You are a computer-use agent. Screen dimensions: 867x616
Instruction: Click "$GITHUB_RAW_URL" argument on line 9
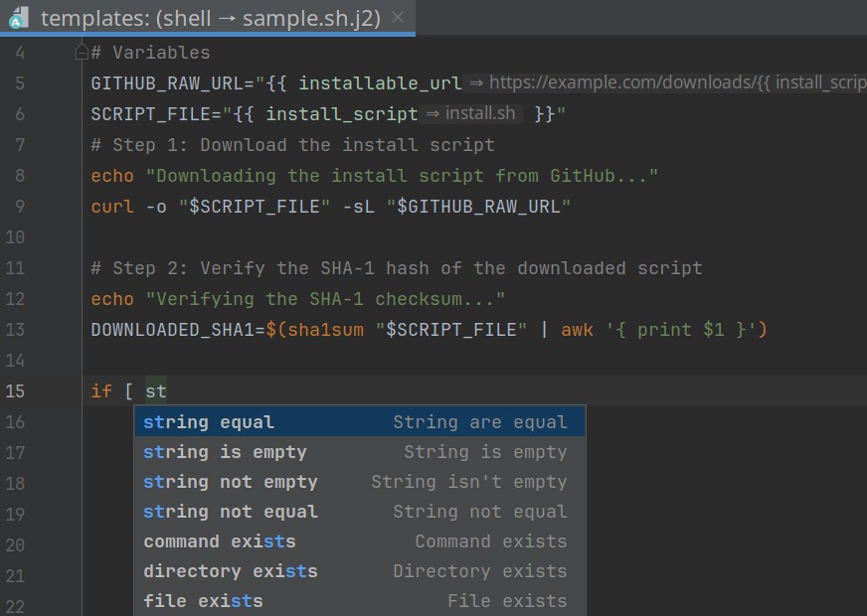(x=478, y=207)
